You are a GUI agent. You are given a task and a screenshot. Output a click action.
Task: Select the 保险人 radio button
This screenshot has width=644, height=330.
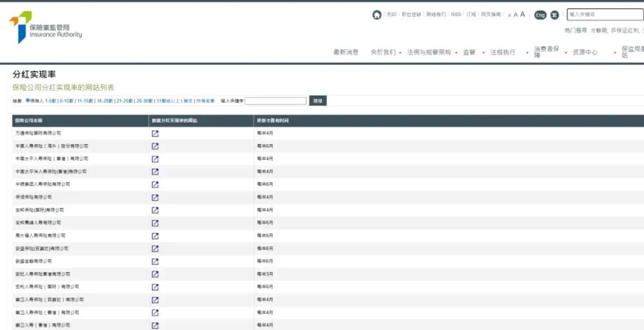(x=28, y=100)
